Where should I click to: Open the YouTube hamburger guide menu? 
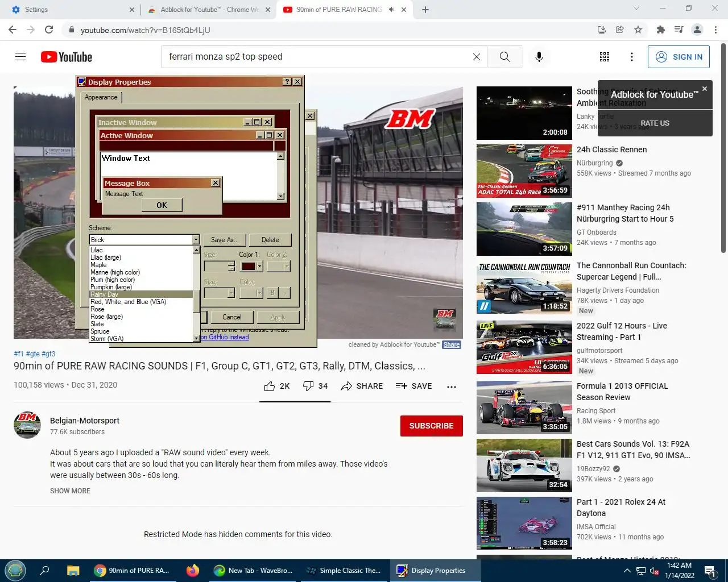[20, 57]
